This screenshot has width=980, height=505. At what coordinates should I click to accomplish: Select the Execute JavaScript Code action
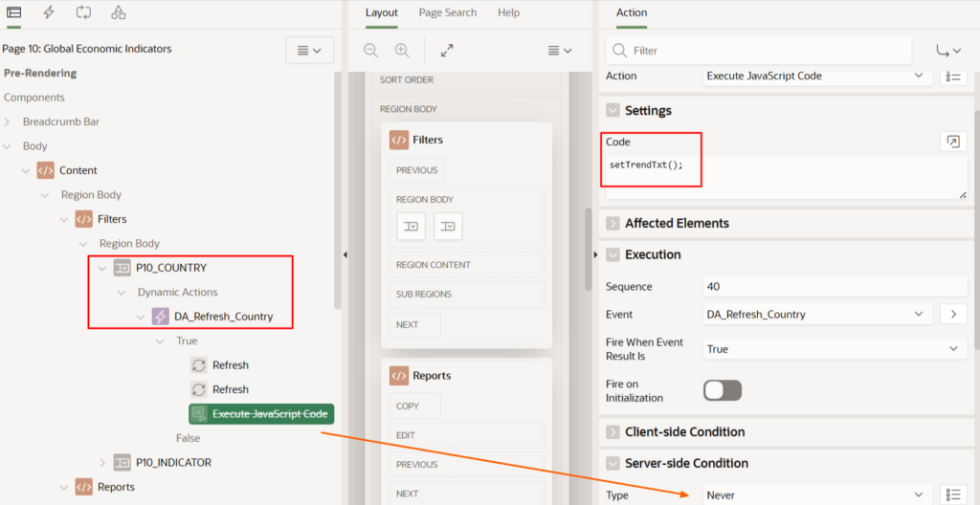pyautogui.click(x=262, y=414)
